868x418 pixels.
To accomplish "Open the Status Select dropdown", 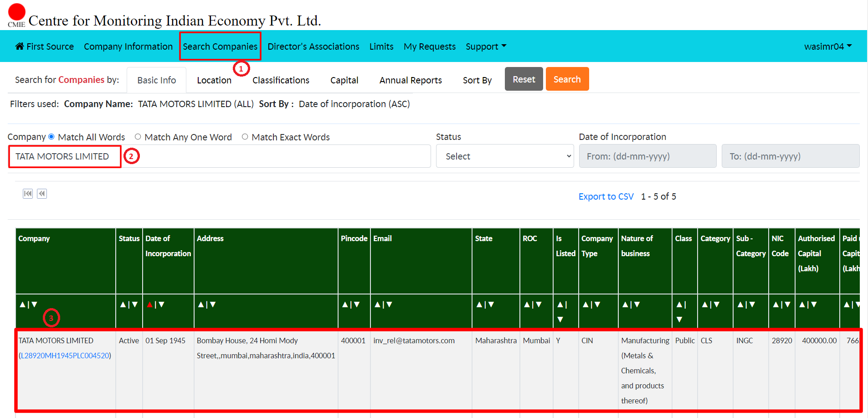I will 505,156.
